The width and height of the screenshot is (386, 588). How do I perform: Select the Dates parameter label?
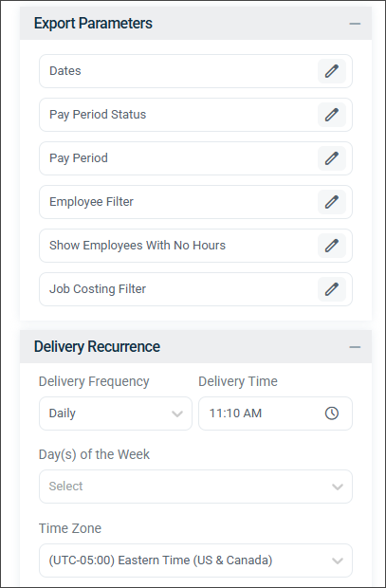65,71
